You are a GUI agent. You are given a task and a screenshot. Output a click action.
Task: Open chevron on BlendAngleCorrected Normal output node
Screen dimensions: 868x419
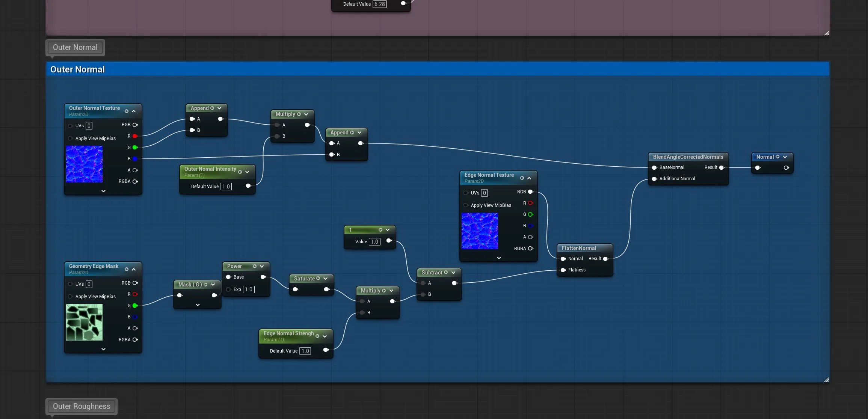click(x=785, y=157)
